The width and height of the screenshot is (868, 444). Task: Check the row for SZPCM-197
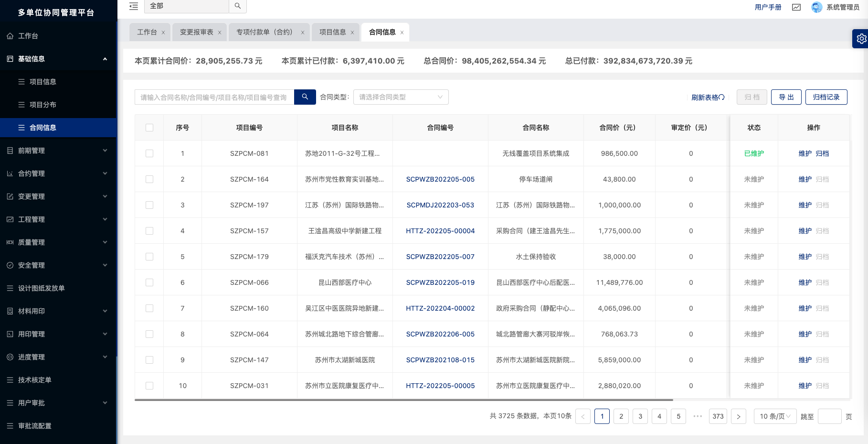click(149, 205)
